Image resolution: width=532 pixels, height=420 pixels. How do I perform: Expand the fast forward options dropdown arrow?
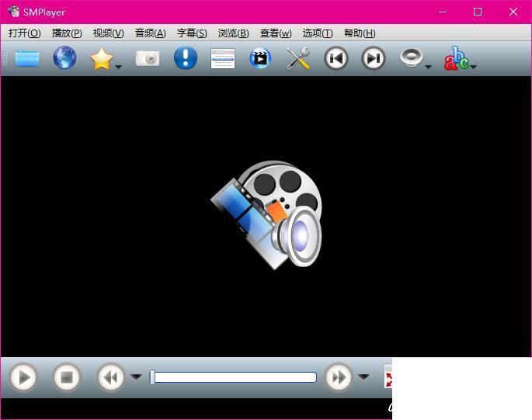tap(363, 377)
